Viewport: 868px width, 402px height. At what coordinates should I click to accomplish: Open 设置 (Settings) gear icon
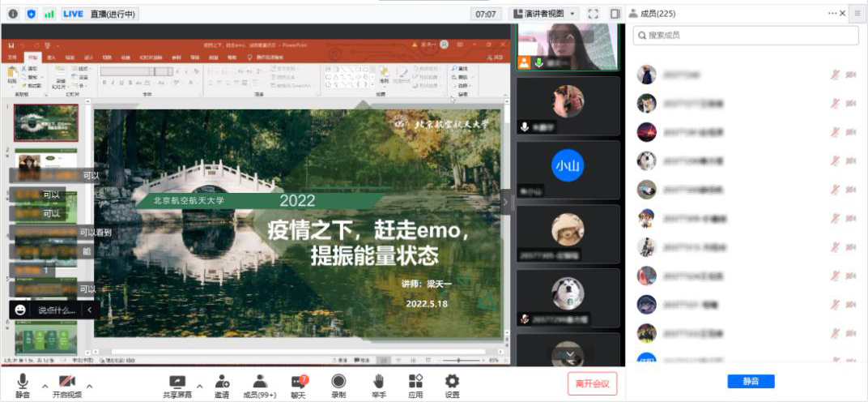(452, 382)
